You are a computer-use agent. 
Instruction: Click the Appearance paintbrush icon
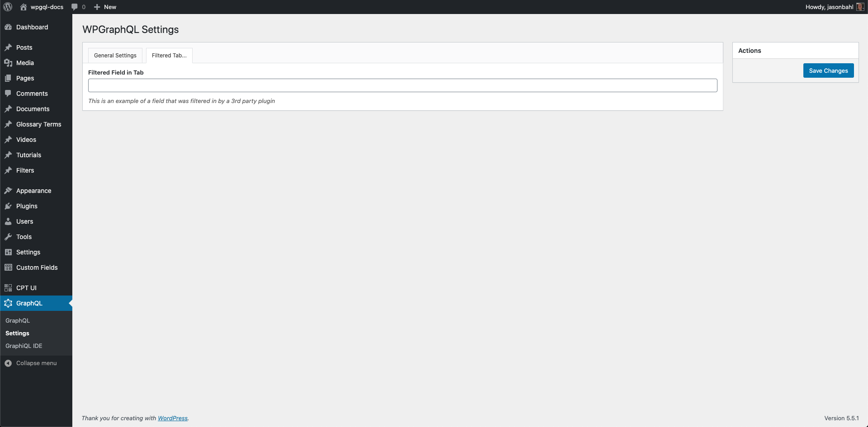tap(8, 191)
